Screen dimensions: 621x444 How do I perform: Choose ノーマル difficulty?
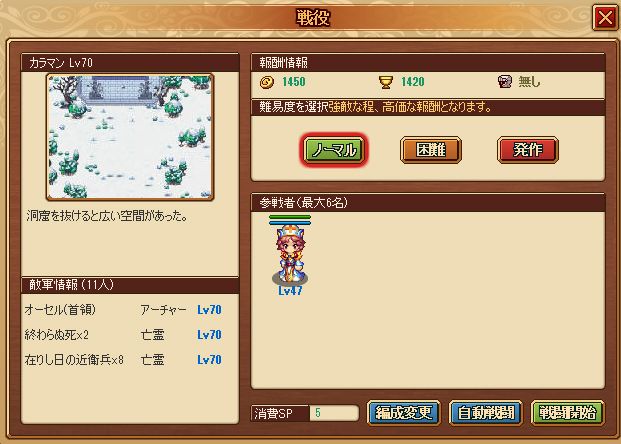click(334, 150)
